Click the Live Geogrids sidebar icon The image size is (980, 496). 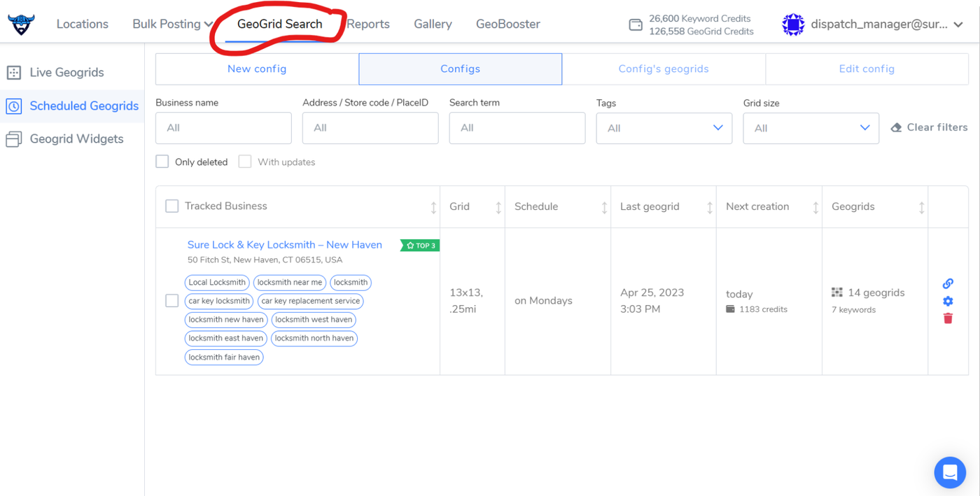pos(14,72)
